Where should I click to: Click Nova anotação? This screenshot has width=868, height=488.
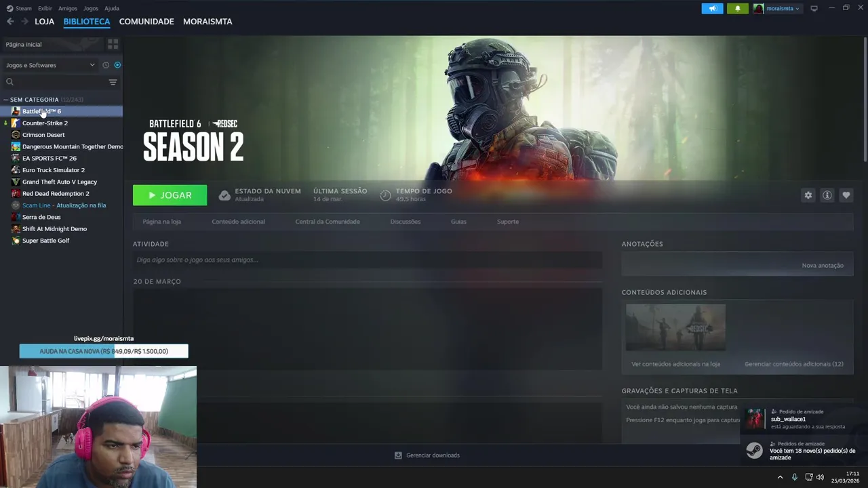point(823,266)
